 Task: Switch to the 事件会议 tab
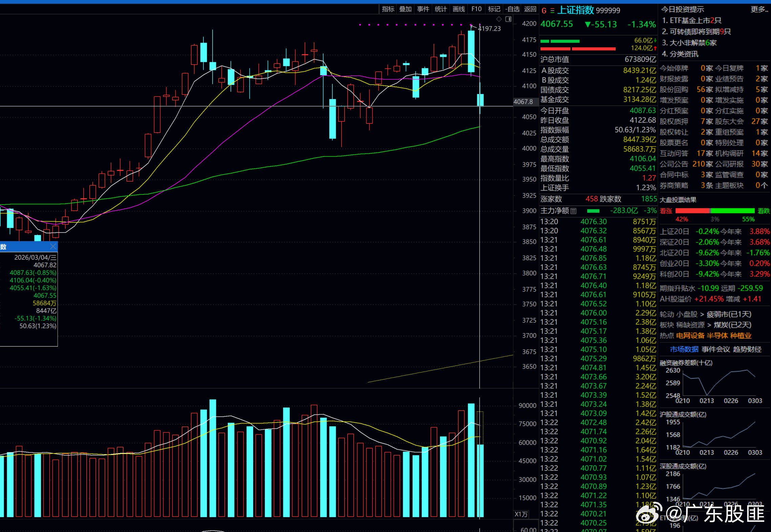click(715, 349)
